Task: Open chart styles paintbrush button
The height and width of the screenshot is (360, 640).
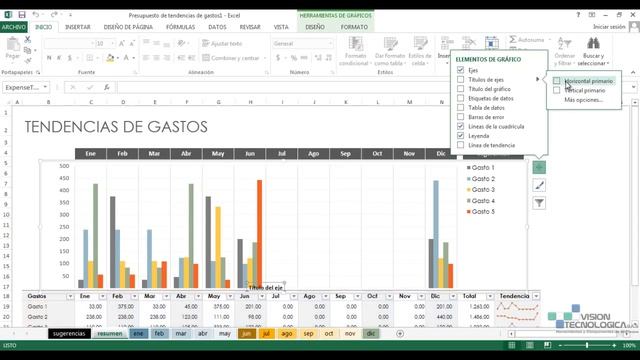Action: [x=539, y=185]
